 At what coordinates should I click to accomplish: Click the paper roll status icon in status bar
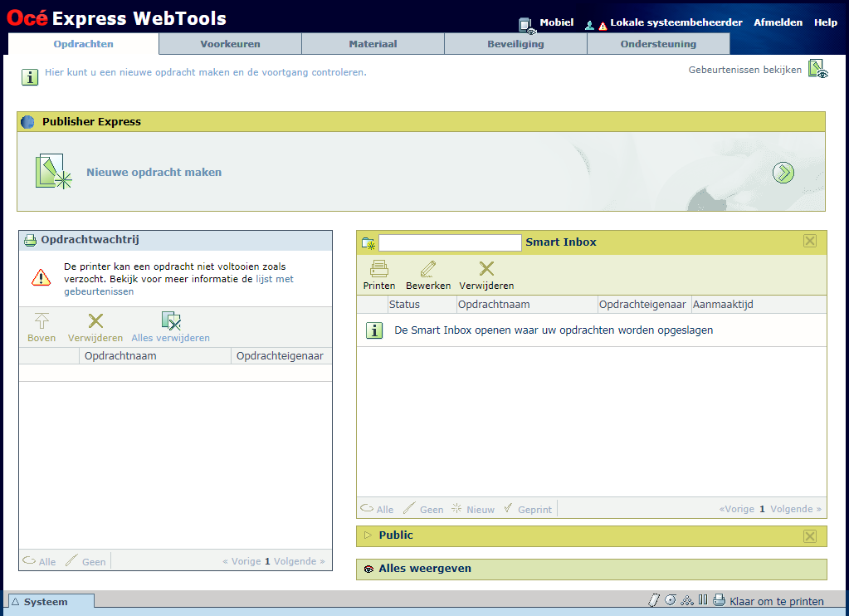pyautogui.click(x=654, y=599)
